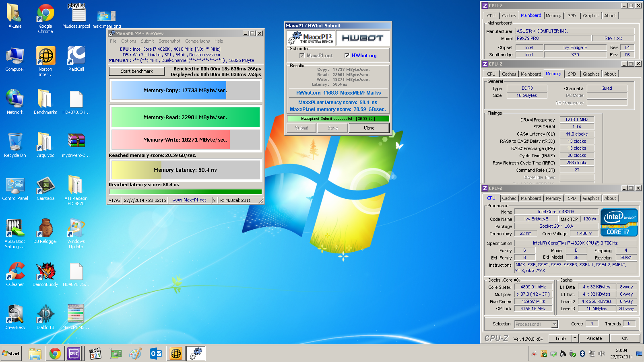Open the Computer desktop icon
The image size is (644, 362).
(x=15, y=59)
